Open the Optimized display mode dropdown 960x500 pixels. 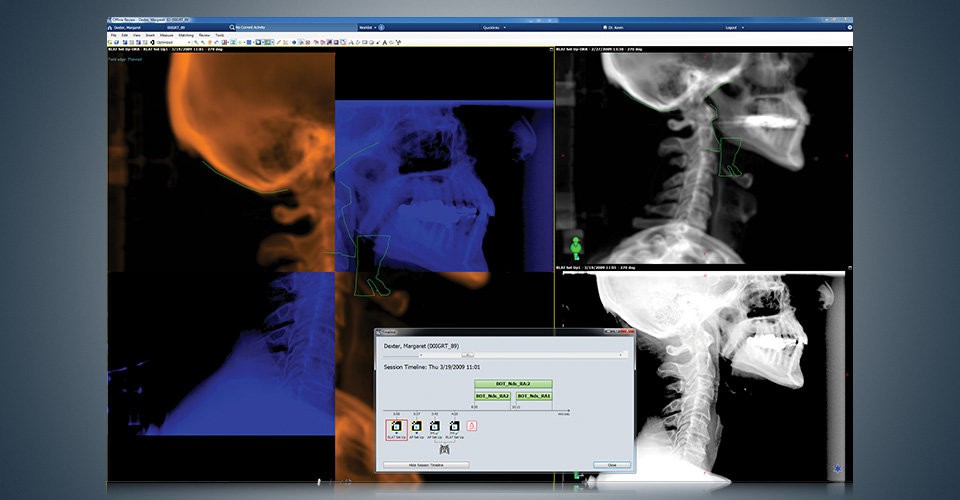(171, 42)
